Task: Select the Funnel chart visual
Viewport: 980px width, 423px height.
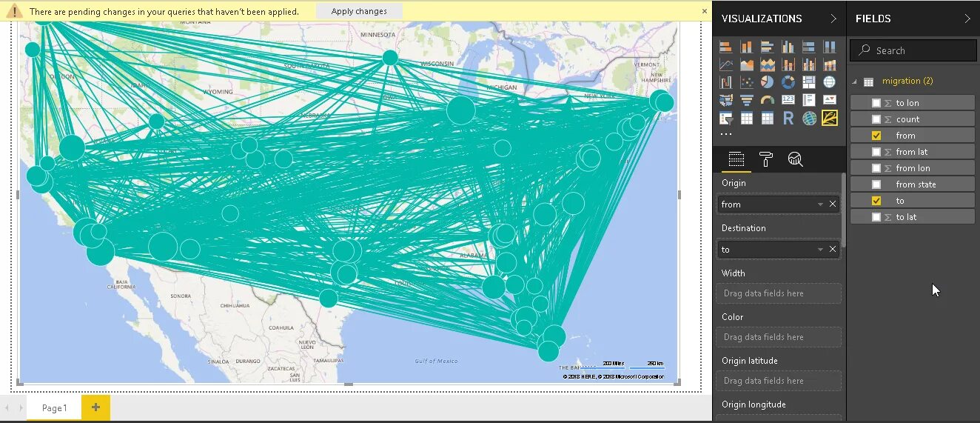Action: tap(746, 100)
